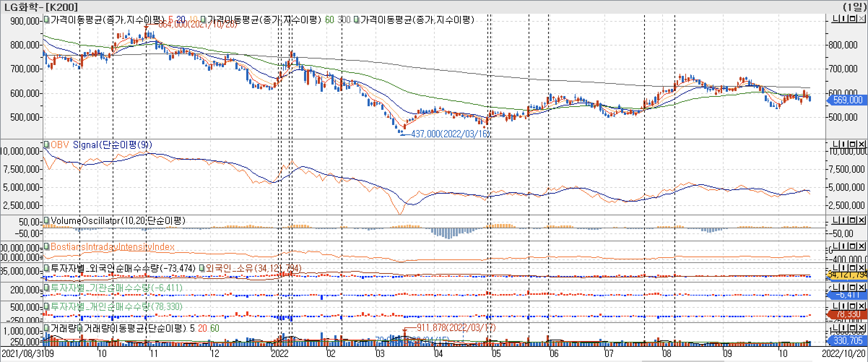
Task: Toggle the second 가격이동평균 (60 300) legend marker
Action: pos(204,20)
